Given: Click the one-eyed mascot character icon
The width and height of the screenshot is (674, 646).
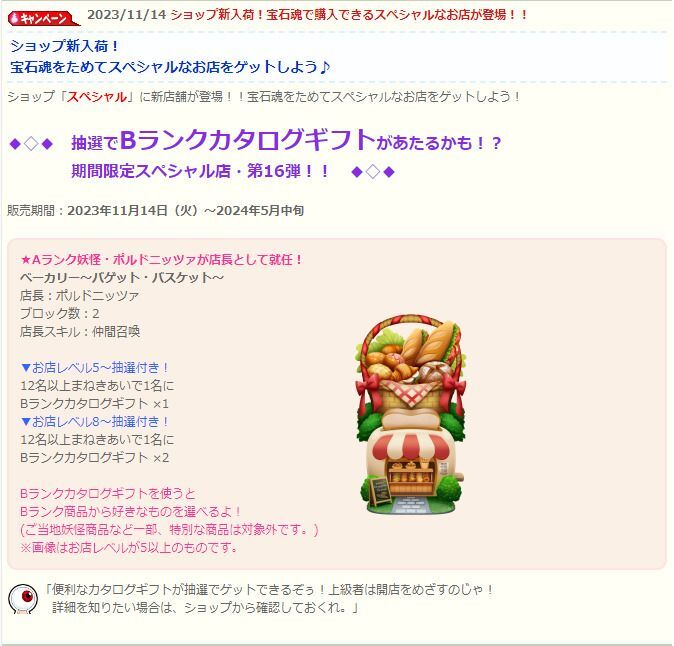Looking at the screenshot, I should pos(23,599).
